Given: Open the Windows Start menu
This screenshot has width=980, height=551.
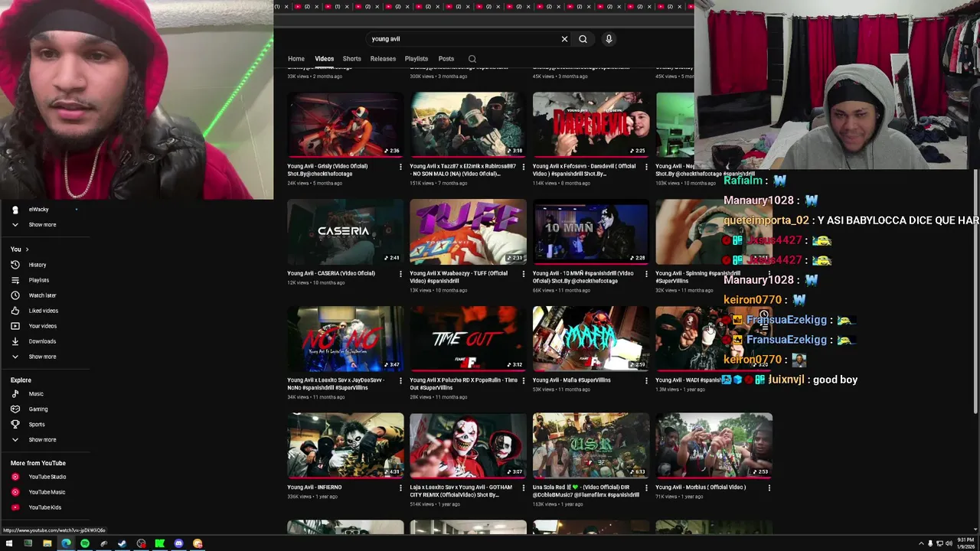Looking at the screenshot, I should tap(8, 543).
